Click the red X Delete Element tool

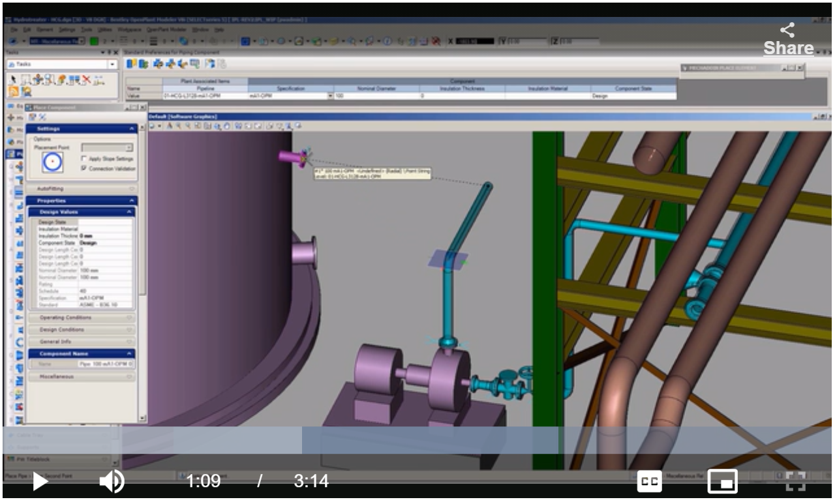pyautogui.click(x=85, y=80)
